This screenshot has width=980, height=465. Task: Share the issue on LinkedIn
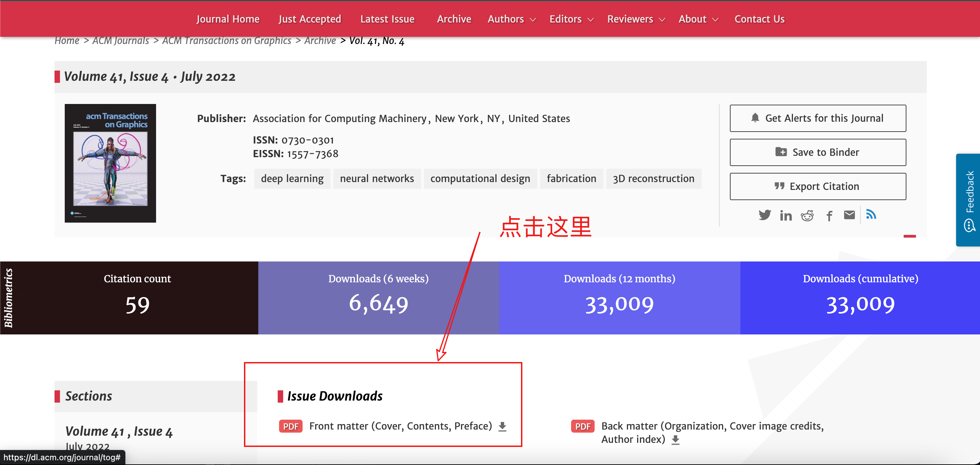coord(785,216)
